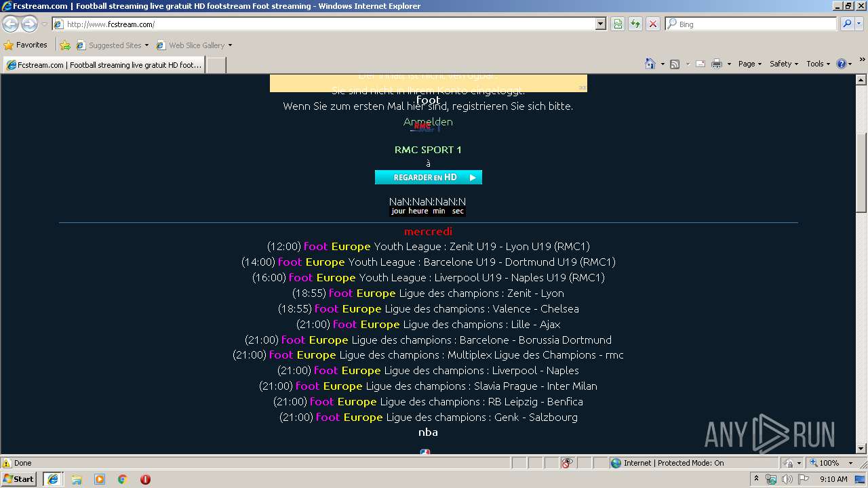
Task: Open Google Chrome taskbar icon
Action: 123,479
